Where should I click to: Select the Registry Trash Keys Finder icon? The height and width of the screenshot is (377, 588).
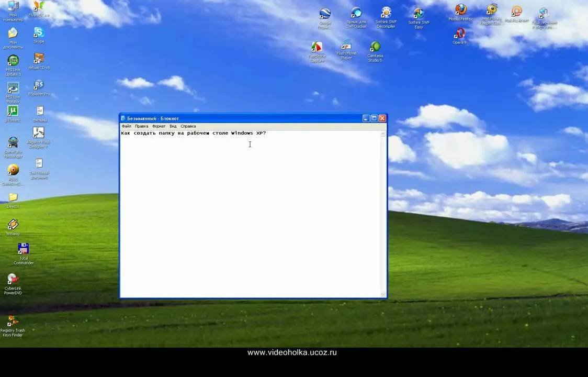pos(13,326)
